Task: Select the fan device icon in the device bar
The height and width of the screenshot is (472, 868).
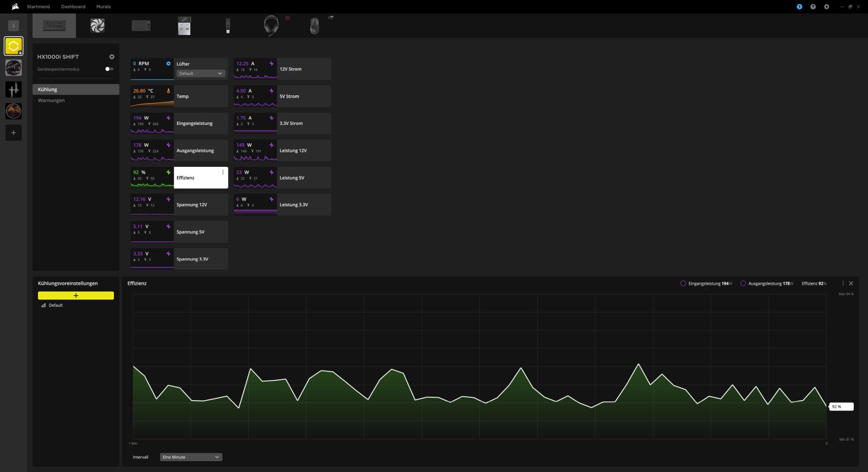Action: (x=97, y=26)
